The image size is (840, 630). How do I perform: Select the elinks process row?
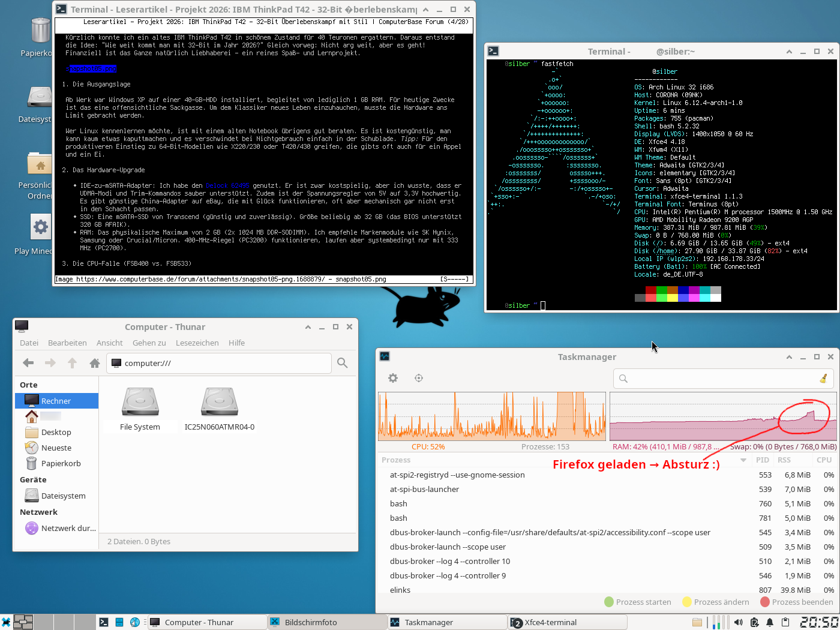(607, 589)
